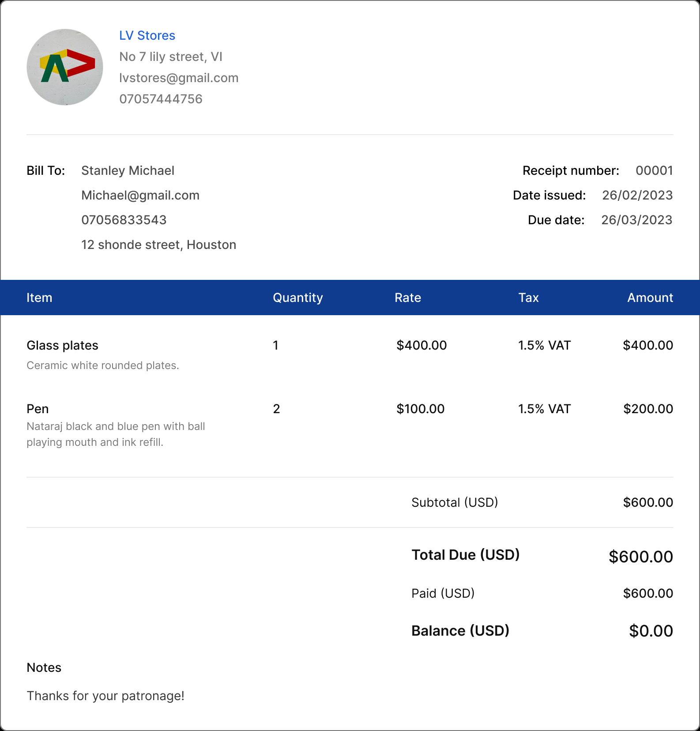Click the lvstores@gmail.com email address
The height and width of the screenshot is (731, 700).
pyautogui.click(x=179, y=78)
